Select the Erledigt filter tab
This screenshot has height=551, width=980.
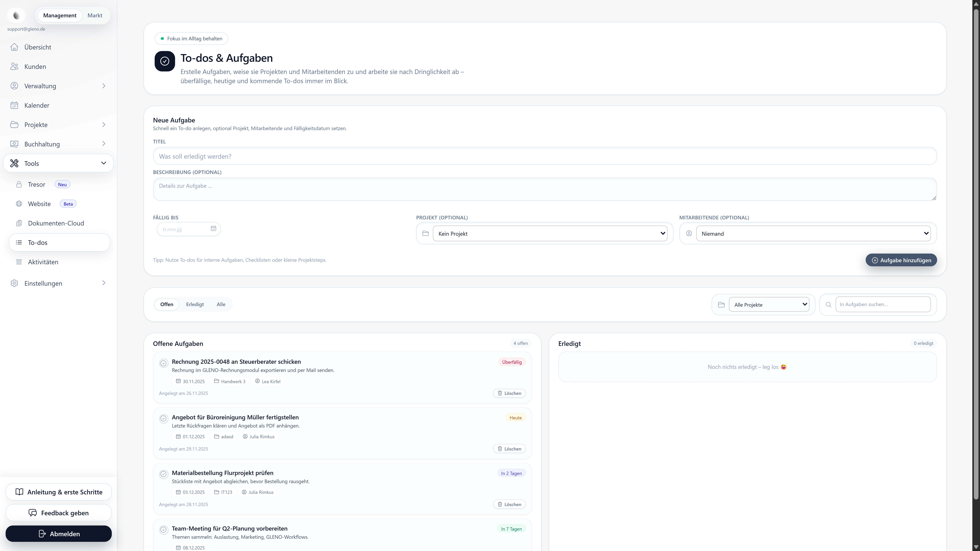[195, 304]
